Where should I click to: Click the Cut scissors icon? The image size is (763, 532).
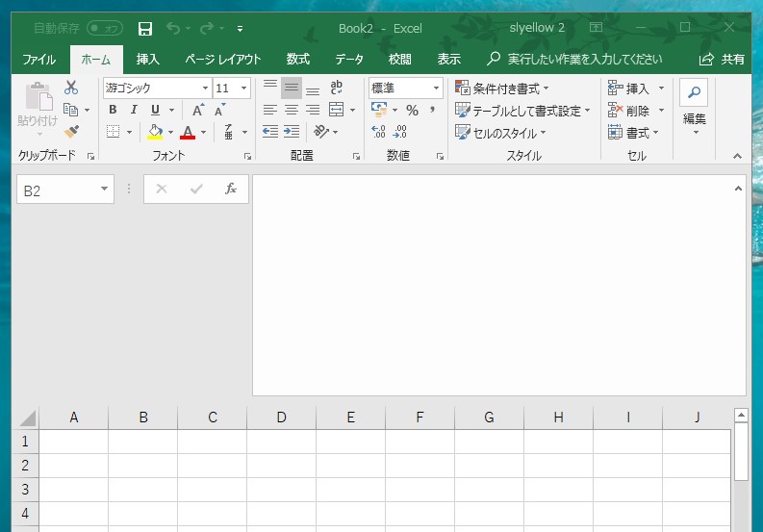click(x=71, y=88)
